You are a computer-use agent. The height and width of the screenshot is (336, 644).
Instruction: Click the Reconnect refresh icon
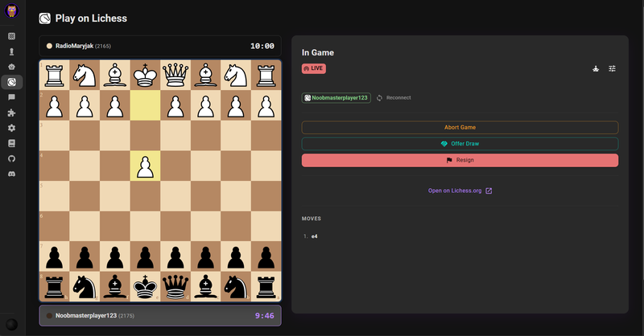coord(379,97)
